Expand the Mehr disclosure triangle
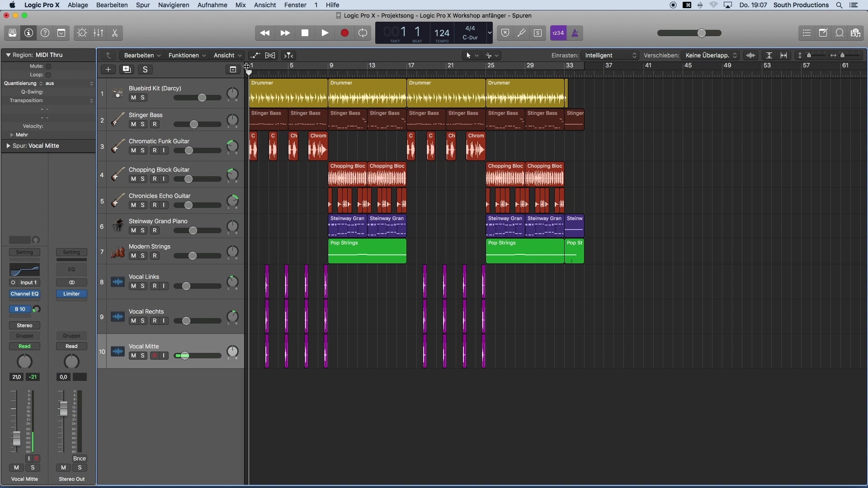The width and height of the screenshot is (868, 488). click(x=12, y=135)
